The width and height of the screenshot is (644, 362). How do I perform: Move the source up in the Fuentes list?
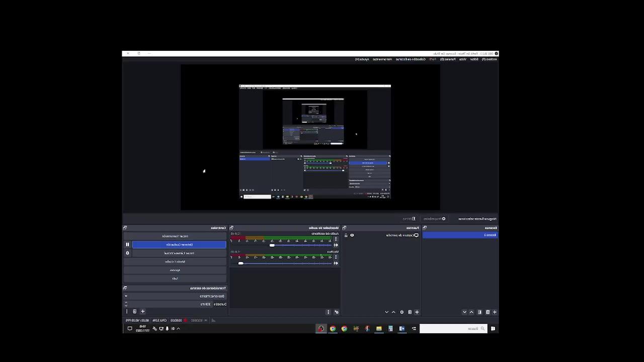coord(393,312)
